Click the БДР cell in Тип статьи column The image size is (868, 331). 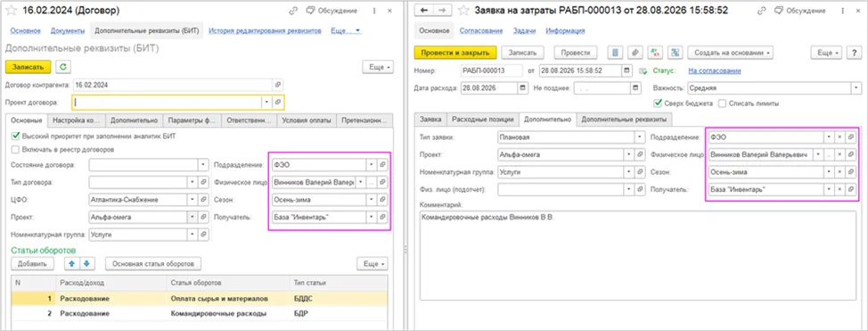pyautogui.click(x=339, y=313)
